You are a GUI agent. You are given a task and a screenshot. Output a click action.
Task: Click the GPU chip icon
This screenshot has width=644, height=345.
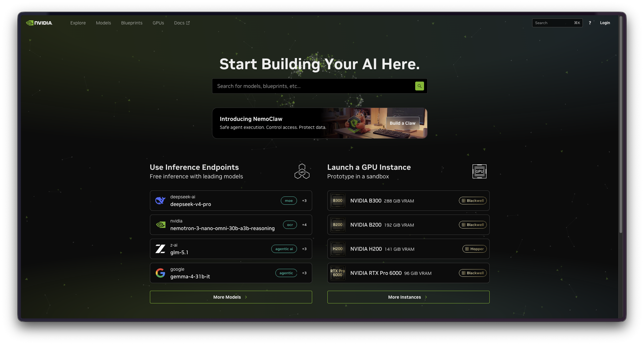[x=479, y=171]
